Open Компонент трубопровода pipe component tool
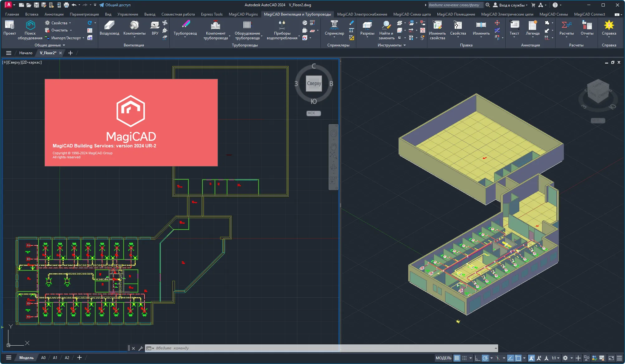625x364 pixels. point(216,30)
